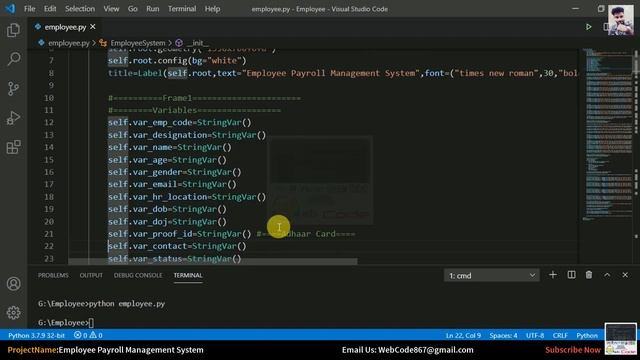The width and height of the screenshot is (640, 360).
Task: Select the TERMINAL panel tab
Action: pyautogui.click(x=188, y=276)
